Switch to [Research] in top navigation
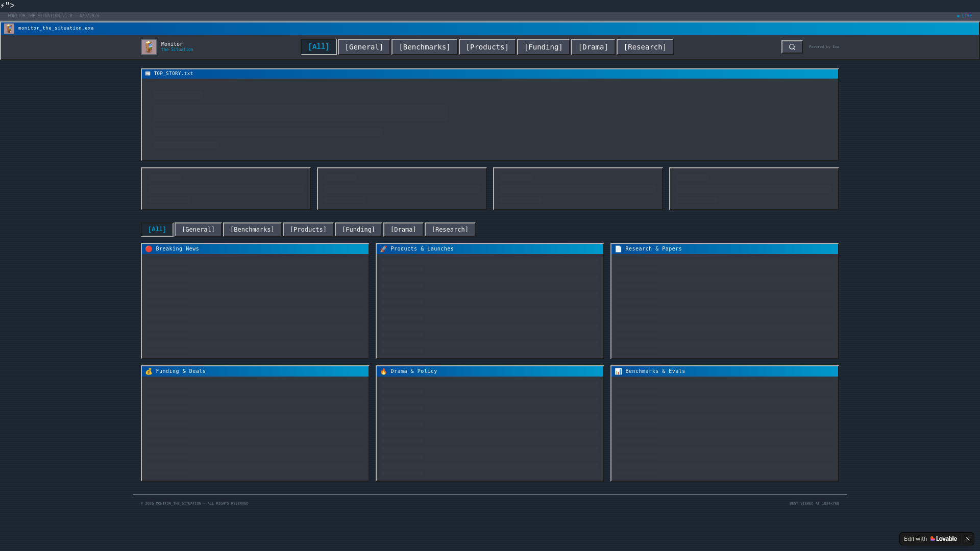980x551 pixels. (x=645, y=47)
